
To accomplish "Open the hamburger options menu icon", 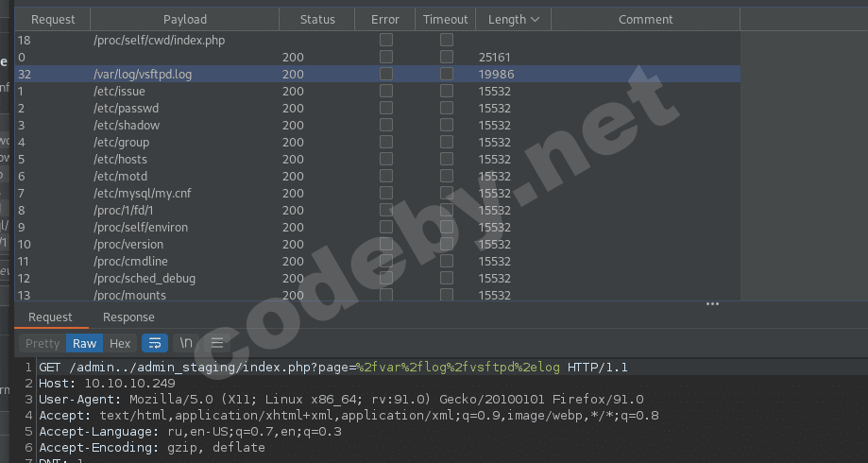I will (217, 343).
